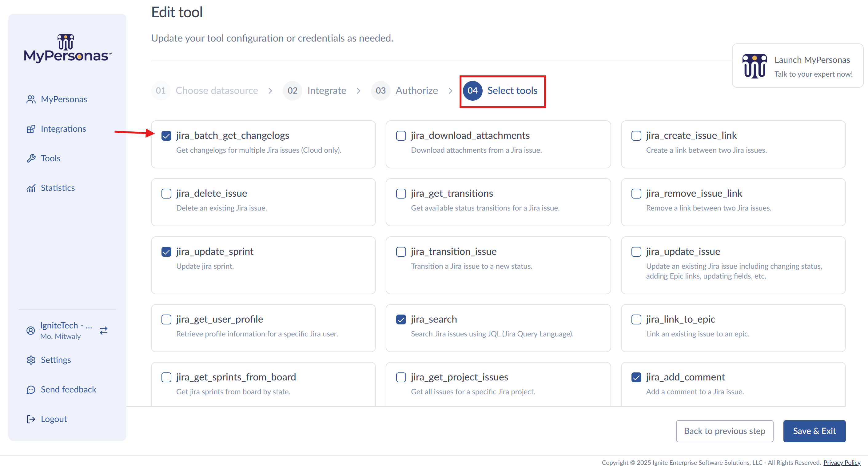
Task: Click chevron after Authorize step
Action: click(451, 90)
